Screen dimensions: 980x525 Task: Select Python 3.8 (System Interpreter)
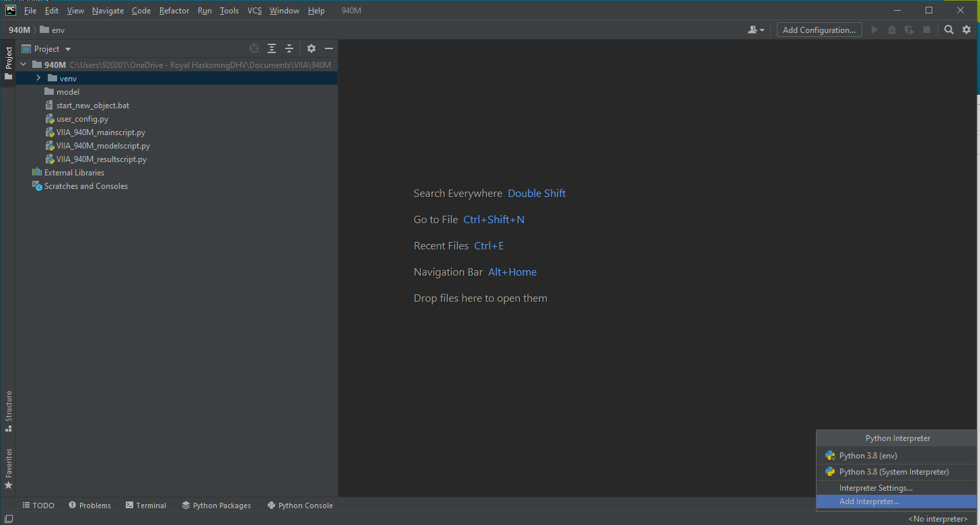(896, 472)
